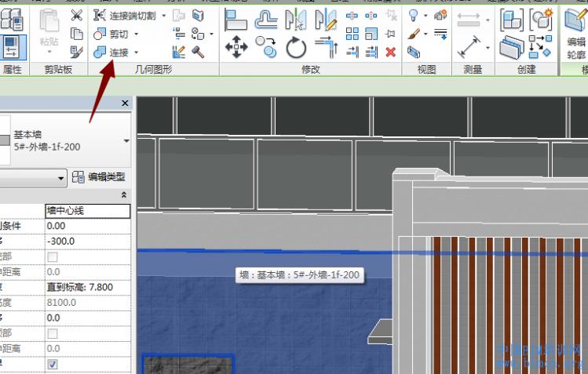The height and width of the screenshot is (374, 588).
Task: Toggle the checked checkbox at bottom of properties
Action: pos(53,364)
